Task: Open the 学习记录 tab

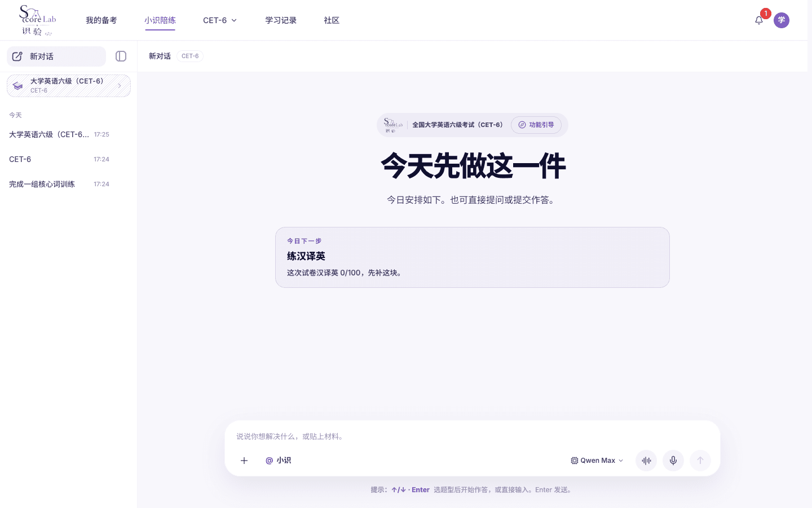Action: [281, 20]
